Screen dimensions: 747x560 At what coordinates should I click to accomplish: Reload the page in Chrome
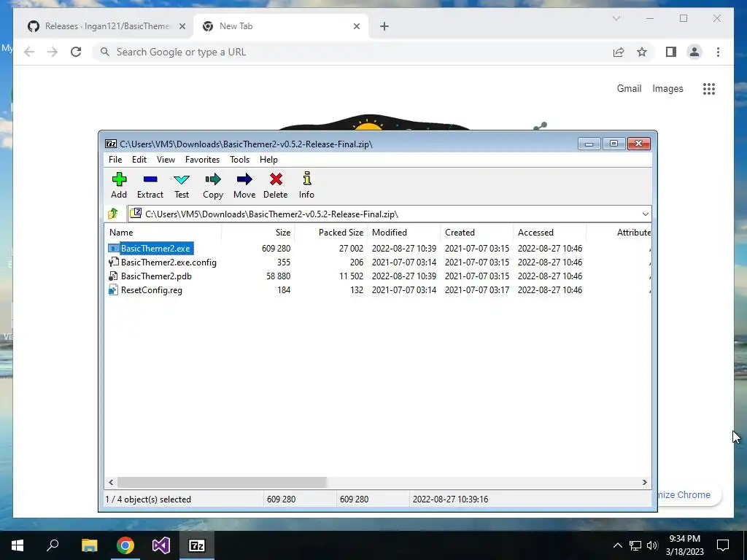tap(76, 52)
